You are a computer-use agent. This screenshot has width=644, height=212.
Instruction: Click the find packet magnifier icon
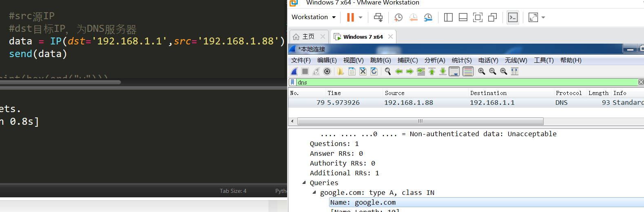[x=388, y=71]
